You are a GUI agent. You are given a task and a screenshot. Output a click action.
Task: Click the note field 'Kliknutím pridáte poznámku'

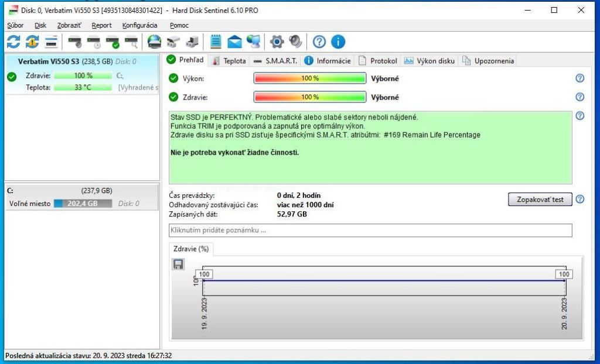tap(370, 231)
